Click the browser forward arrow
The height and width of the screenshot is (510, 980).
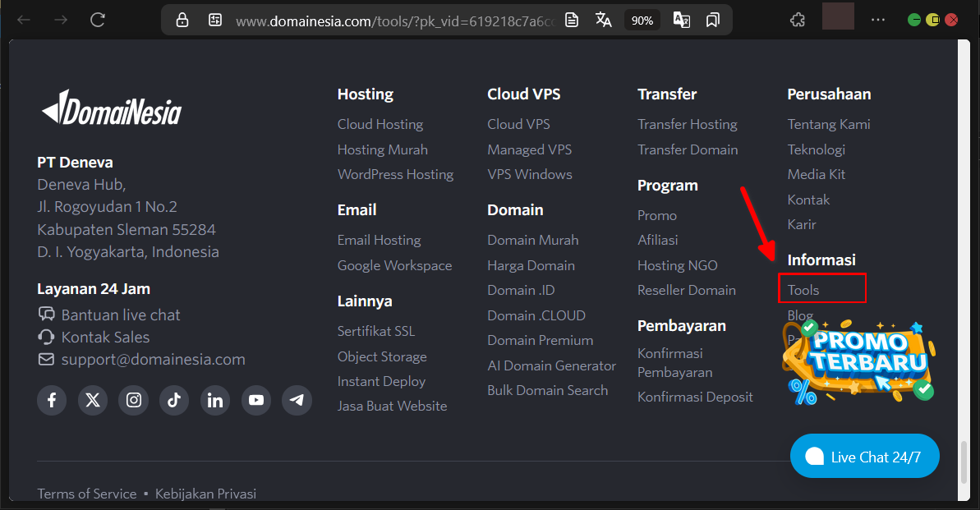click(x=61, y=20)
